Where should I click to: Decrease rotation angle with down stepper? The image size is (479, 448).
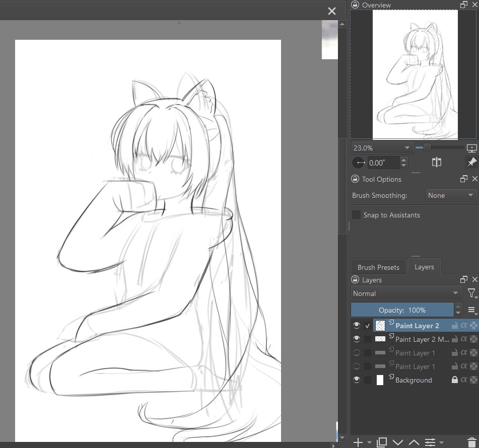coord(404,166)
